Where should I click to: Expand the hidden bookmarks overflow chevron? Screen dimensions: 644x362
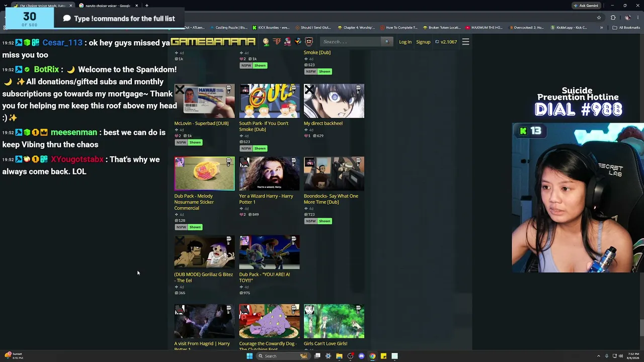601,28
